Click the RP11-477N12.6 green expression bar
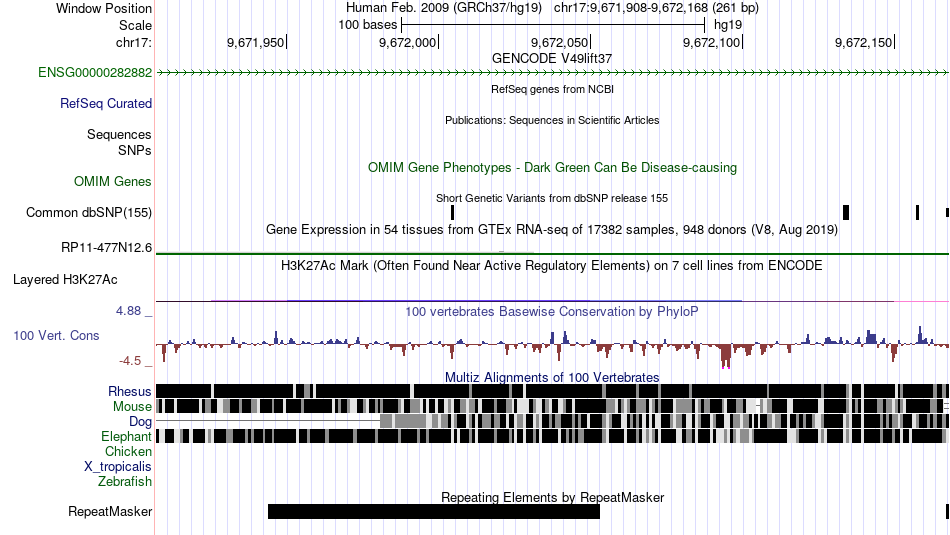The height and width of the screenshot is (535, 950). (552, 253)
